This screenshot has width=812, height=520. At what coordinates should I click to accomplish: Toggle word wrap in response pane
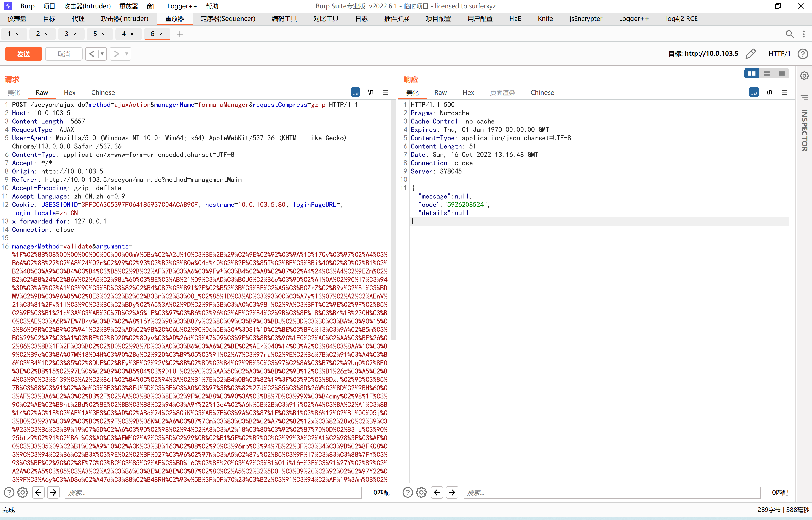[754, 92]
